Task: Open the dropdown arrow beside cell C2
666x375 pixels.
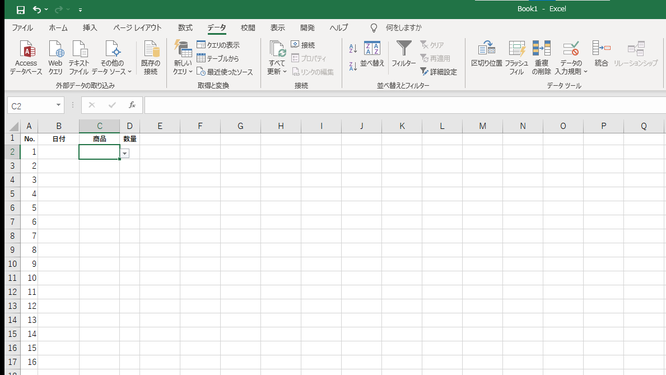Action: 125,153
